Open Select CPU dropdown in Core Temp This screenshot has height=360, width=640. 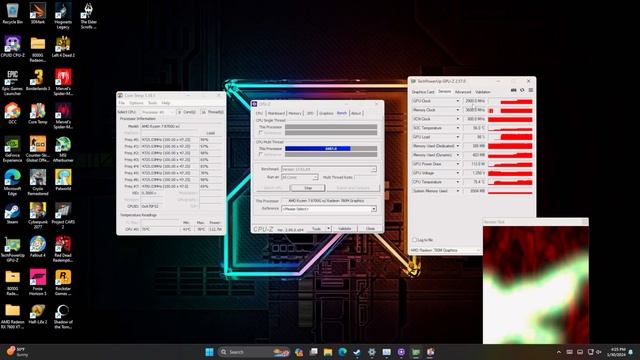(158, 112)
